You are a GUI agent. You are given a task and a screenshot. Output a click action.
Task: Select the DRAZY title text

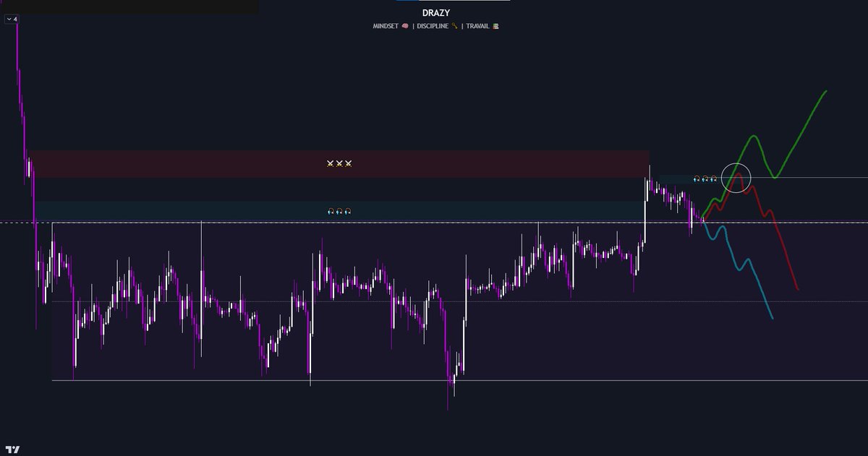435,13
